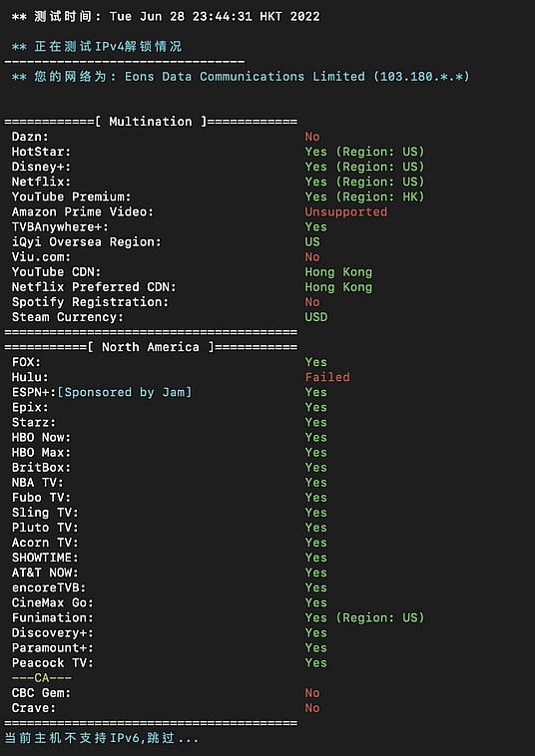Select the Eons Data Communications Limited text
The height and width of the screenshot is (756, 535).
tap(246, 77)
